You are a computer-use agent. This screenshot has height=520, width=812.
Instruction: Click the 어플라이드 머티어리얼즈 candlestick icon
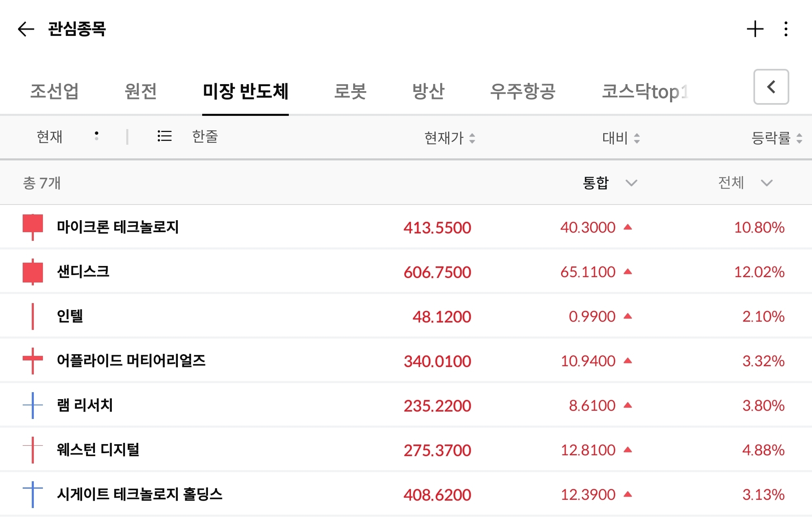[33, 361]
